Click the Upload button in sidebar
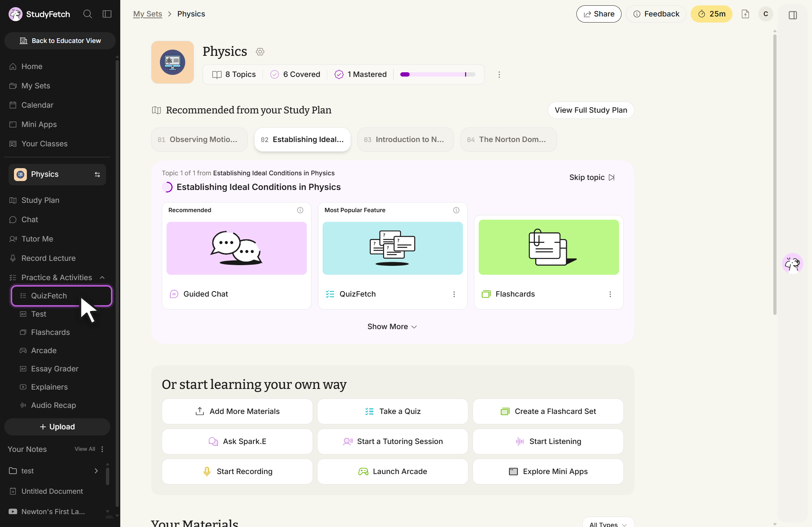812x527 pixels. [57, 427]
